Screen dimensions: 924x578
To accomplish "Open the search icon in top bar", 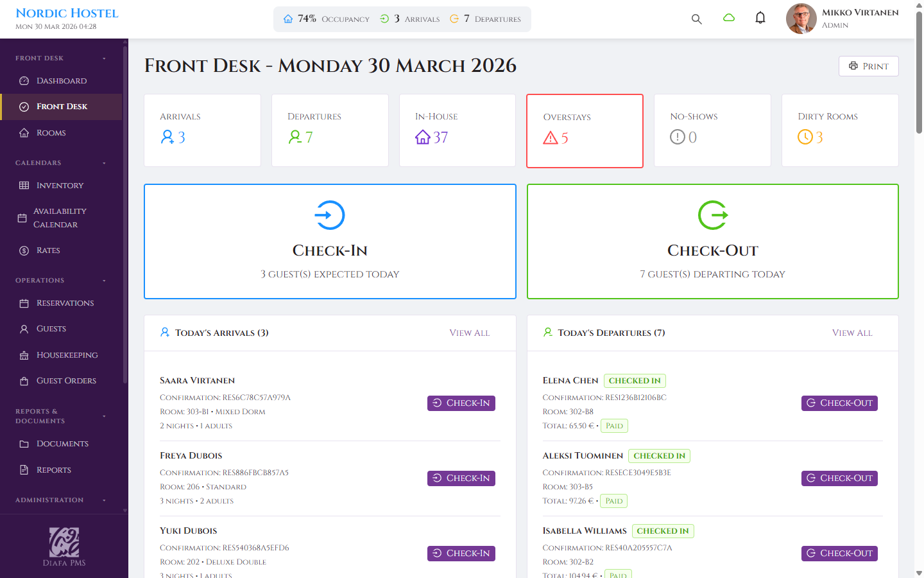I will tap(697, 19).
